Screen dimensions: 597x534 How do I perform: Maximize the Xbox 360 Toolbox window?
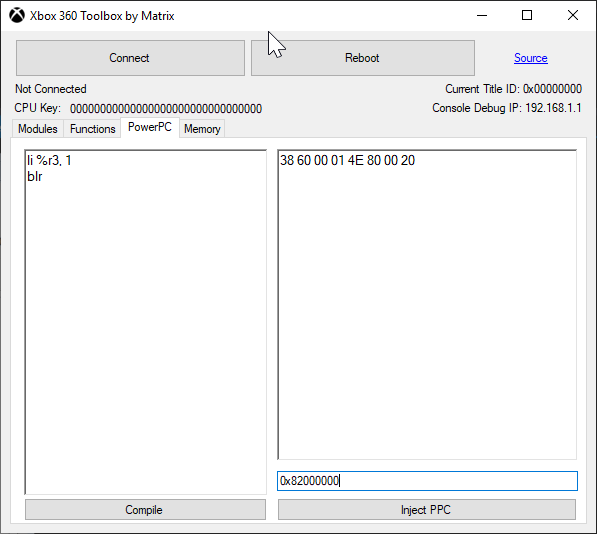click(527, 16)
